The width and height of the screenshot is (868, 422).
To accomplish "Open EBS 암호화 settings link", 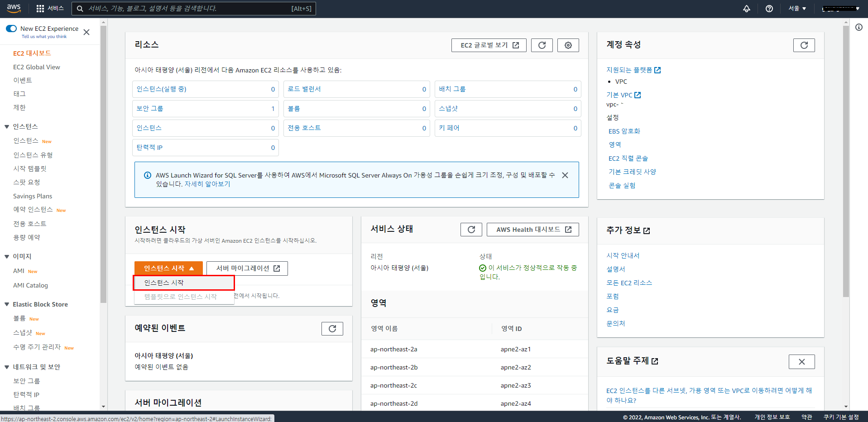I will click(624, 131).
